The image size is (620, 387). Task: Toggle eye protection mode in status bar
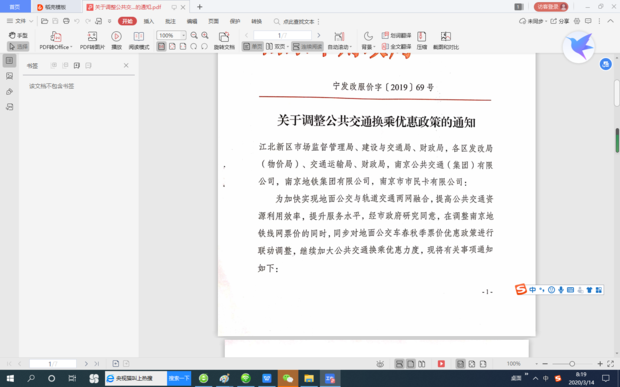[380, 364]
